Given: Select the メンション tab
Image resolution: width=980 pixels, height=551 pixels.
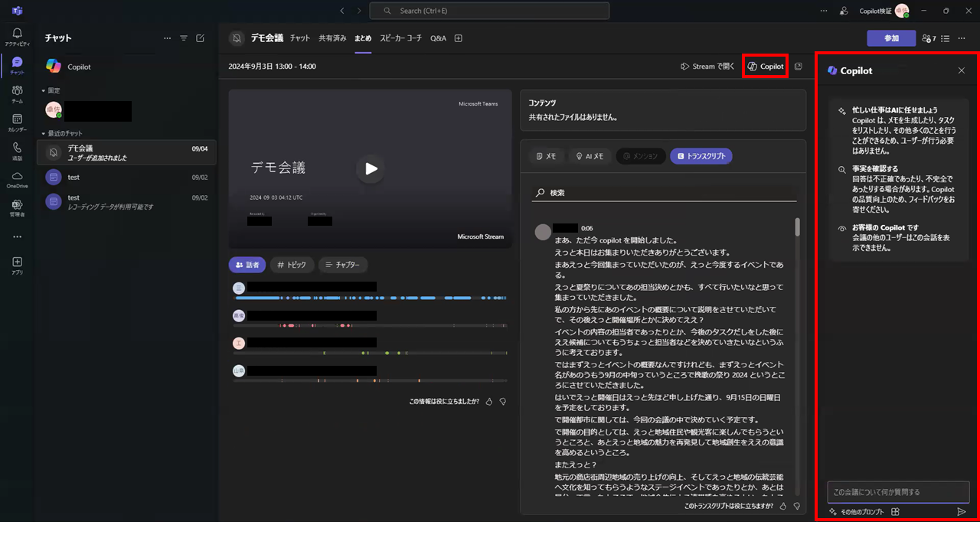Looking at the screenshot, I should pyautogui.click(x=640, y=156).
